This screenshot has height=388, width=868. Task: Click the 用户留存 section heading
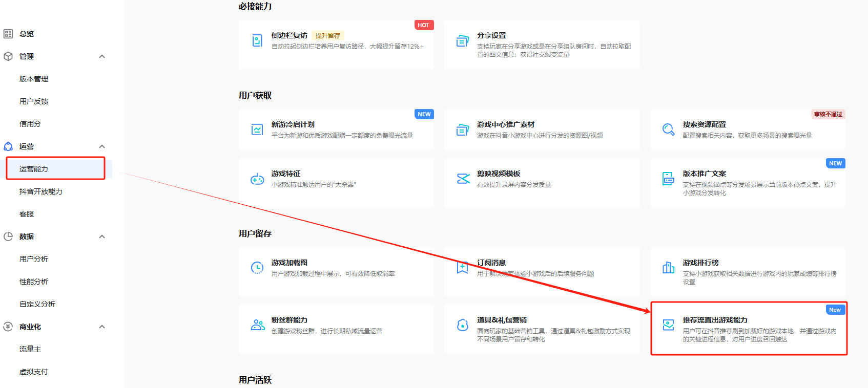(255, 234)
